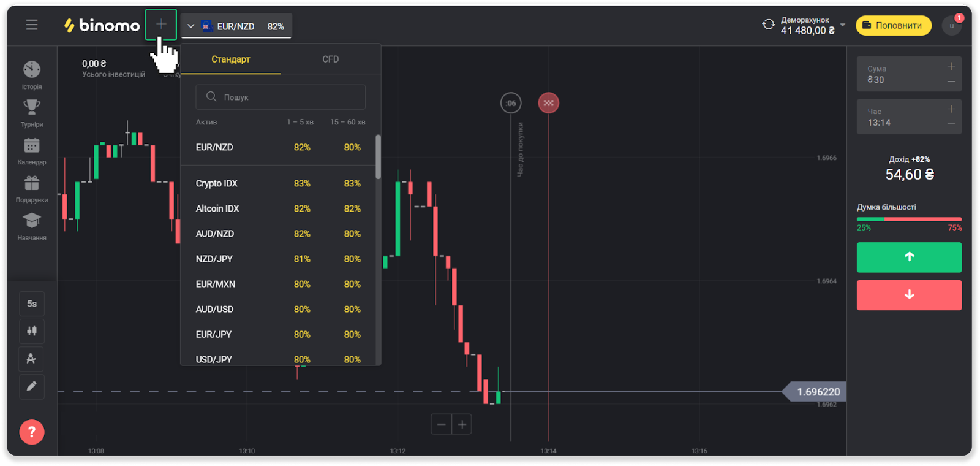Select the Стандарт tab
The image size is (980, 466).
(x=231, y=59)
